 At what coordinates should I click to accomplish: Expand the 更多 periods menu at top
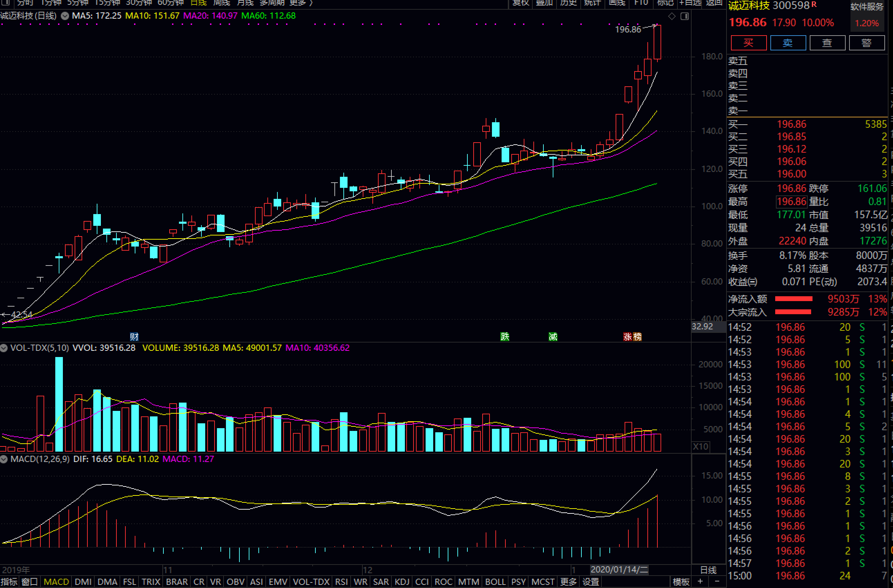tap(301, 3)
